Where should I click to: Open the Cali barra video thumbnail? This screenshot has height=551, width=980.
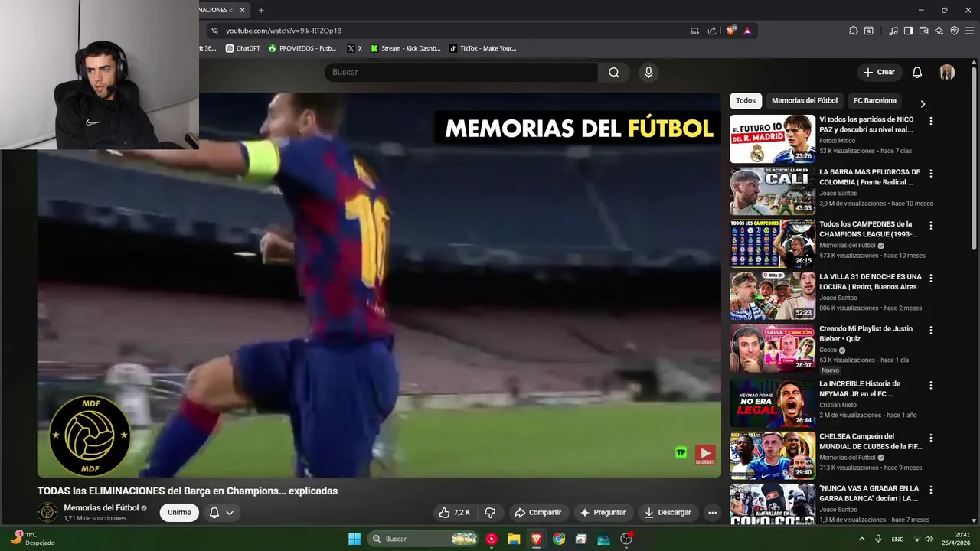click(773, 191)
